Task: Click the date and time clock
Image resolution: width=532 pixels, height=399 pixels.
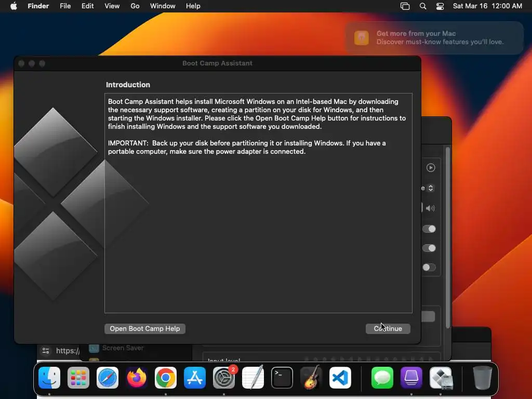Action: pyautogui.click(x=487, y=6)
